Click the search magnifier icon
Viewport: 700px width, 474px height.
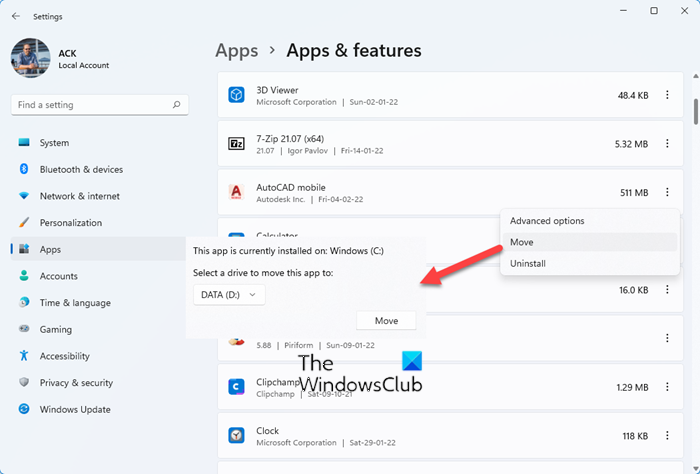click(177, 104)
